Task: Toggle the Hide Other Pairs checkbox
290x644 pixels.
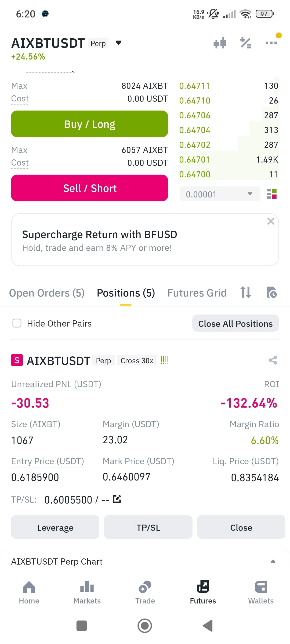Action: pos(17,323)
